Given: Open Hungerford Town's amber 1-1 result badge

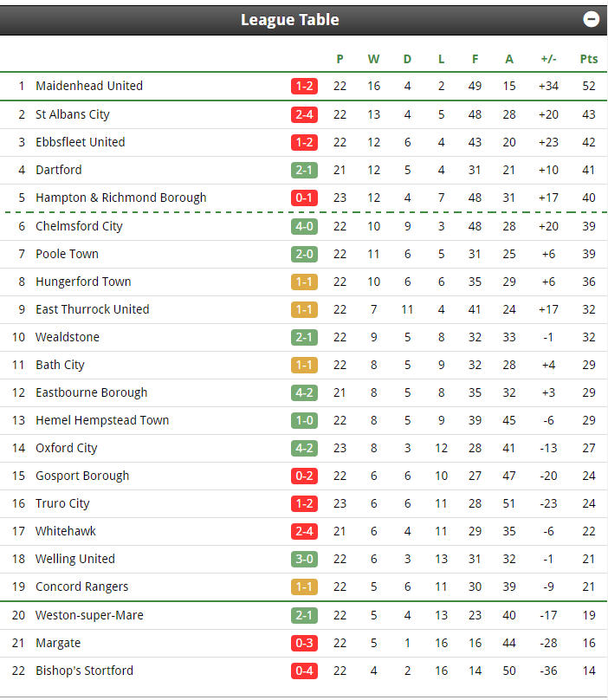Looking at the screenshot, I should (304, 282).
